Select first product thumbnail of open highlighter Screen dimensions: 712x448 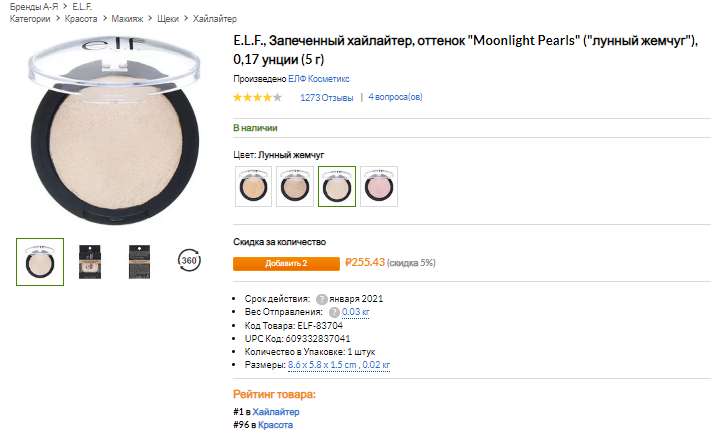[x=41, y=261]
